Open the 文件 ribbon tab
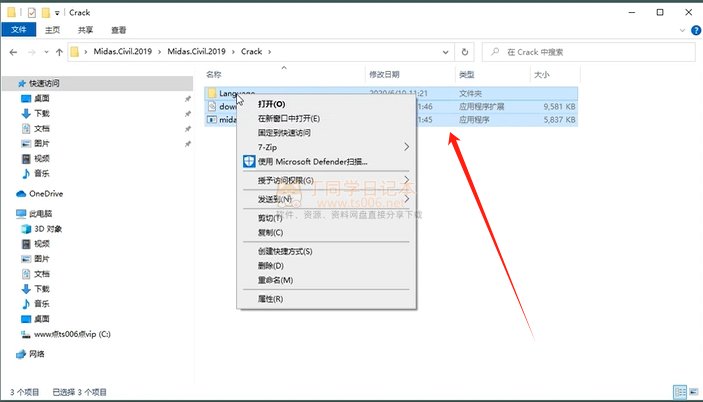The height and width of the screenshot is (402, 703). (18, 30)
